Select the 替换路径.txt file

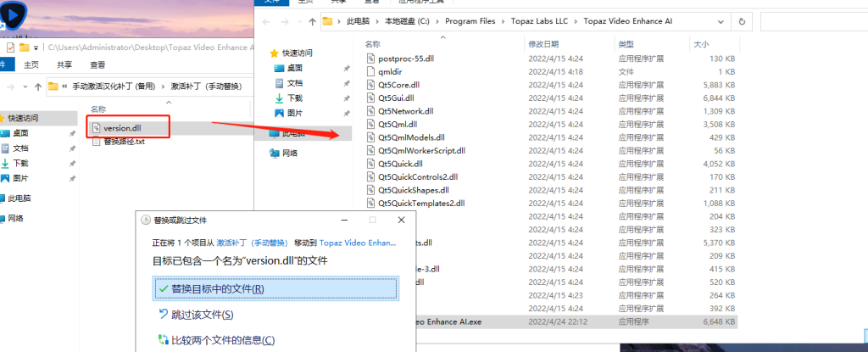pyautogui.click(x=124, y=142)
